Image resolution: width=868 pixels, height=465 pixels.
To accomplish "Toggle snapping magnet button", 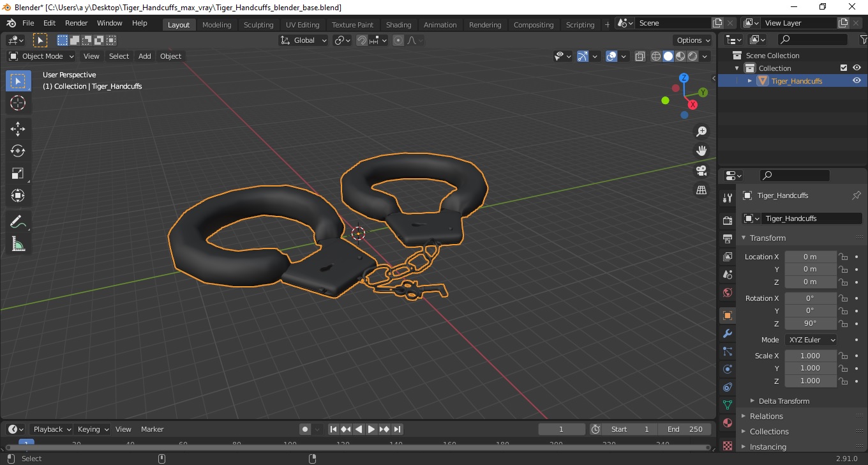I will click(362, 40).
